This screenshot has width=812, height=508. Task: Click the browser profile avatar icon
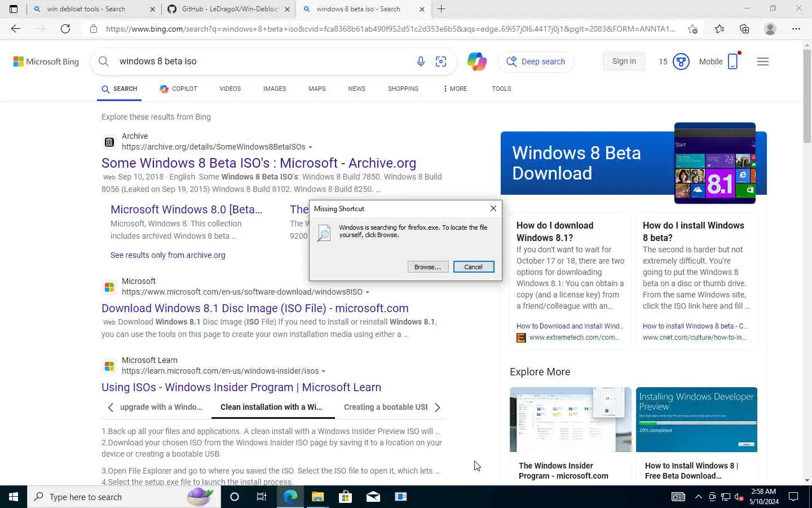[x=770, y=29]
